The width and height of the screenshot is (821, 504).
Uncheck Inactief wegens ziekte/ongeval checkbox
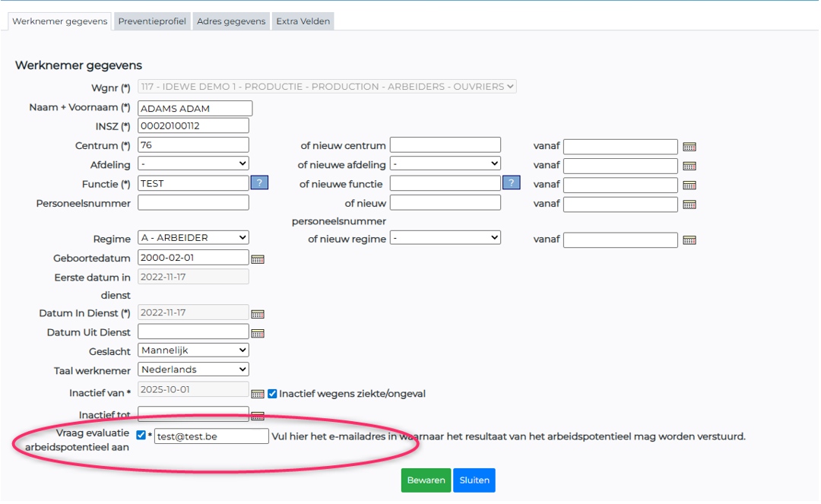pos(272,394)
